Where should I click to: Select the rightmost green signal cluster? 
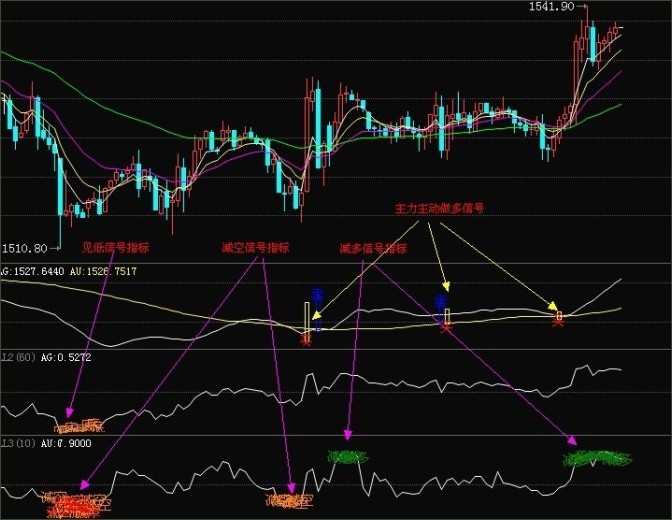coord(597,459)
